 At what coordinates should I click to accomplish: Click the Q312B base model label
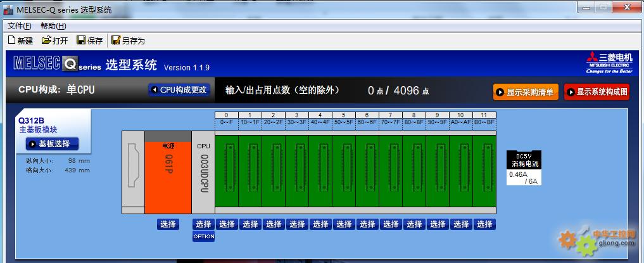point(31,121)
